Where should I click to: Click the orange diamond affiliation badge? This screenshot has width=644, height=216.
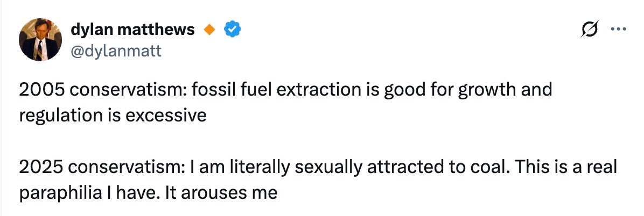209,31
